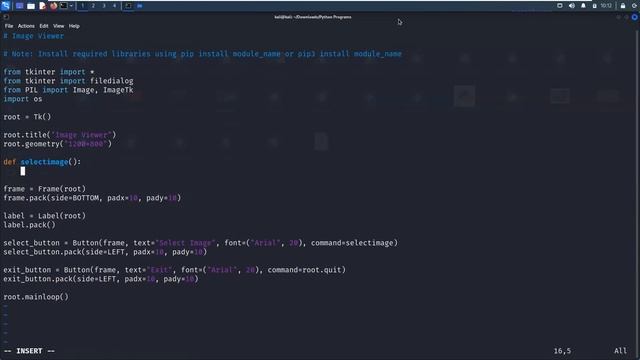Click the frame.pack(side=BOTTOM) line
640x360 pixels.
[x=92, y=198]
